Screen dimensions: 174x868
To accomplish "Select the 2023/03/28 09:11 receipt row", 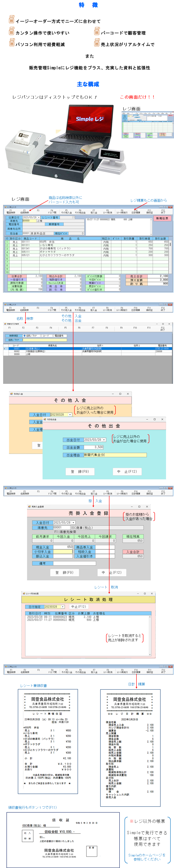I will click(87, 617).
